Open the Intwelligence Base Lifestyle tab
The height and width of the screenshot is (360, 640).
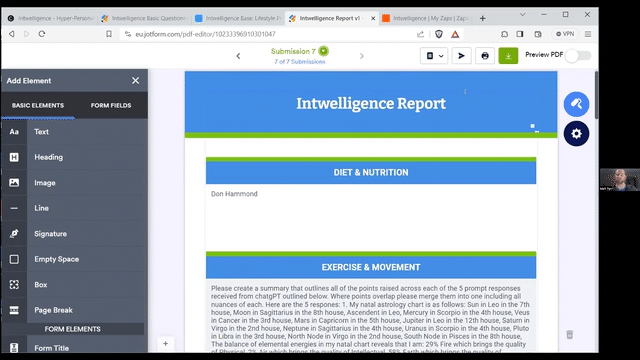[x=238, y=18]
